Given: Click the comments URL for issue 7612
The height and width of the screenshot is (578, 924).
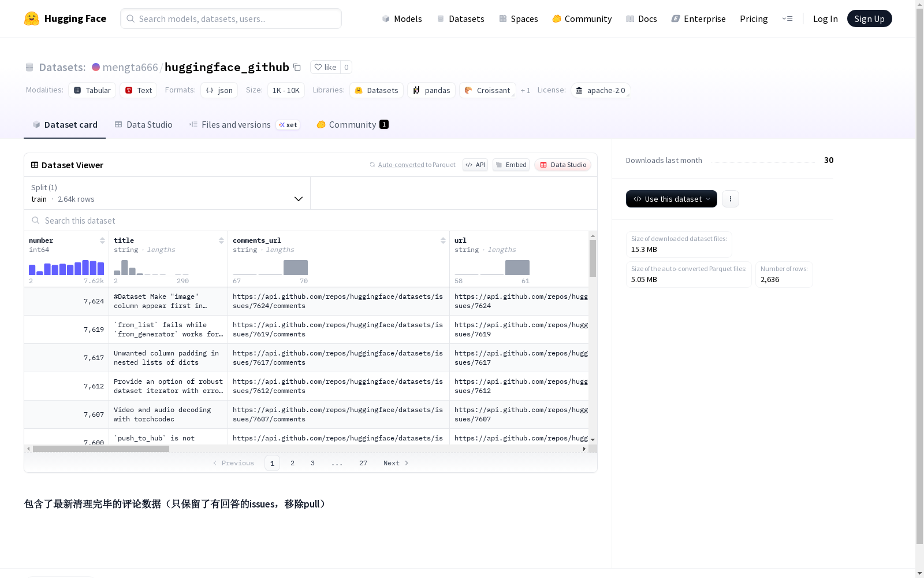Looking at the screenshot, I should [x=338, y=386].
